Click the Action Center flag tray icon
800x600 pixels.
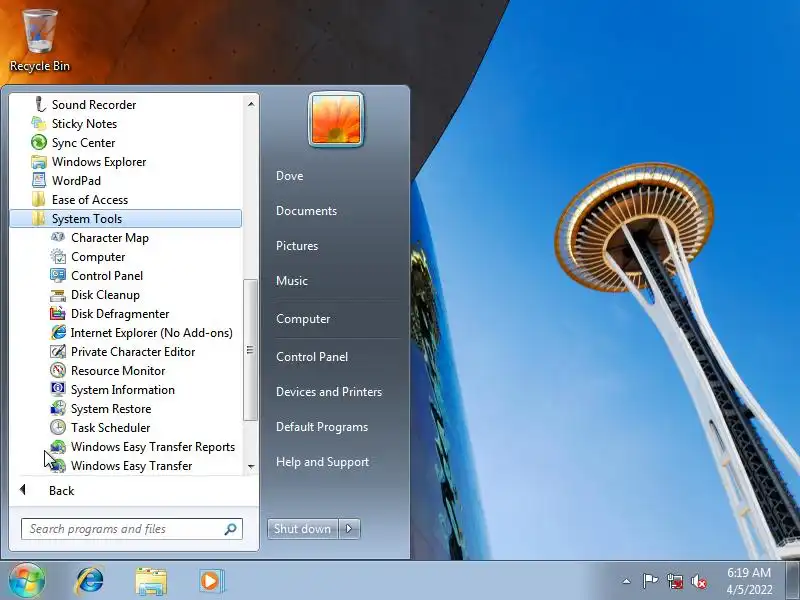pyautogui.click(x=650, y=581)
